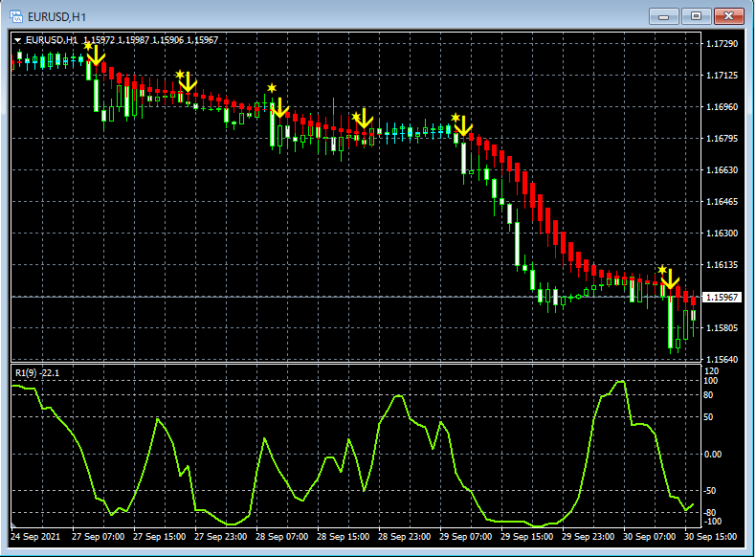Select the R1(9) -22.1 indicator label
This screenshot has height=557, width=756.
click(37, 373)
